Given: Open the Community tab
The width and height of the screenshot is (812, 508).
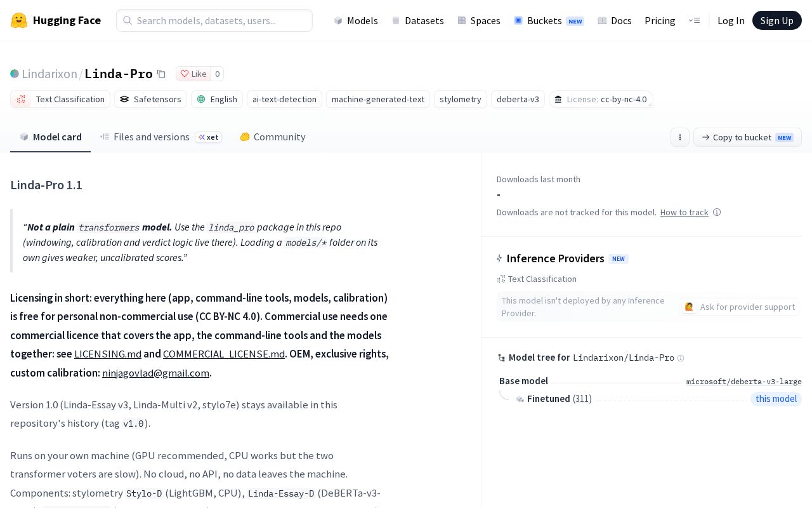Looking at the screenshot, I should tap(273, 137).
